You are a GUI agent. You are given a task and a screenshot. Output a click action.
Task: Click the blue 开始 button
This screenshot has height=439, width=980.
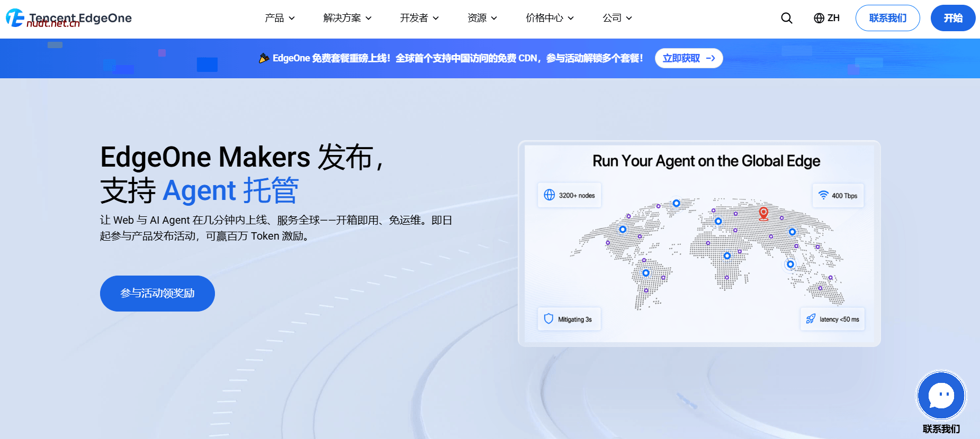tap(953, 18)
